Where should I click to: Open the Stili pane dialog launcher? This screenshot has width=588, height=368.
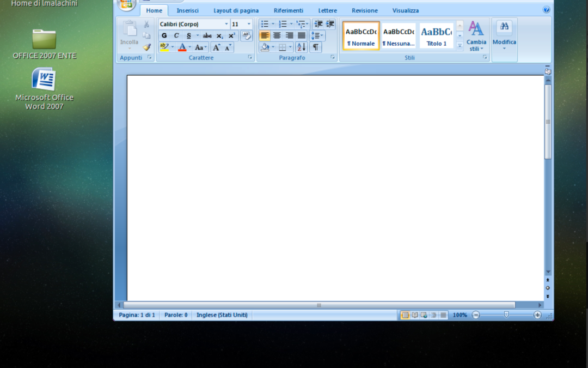coord(485,57)
